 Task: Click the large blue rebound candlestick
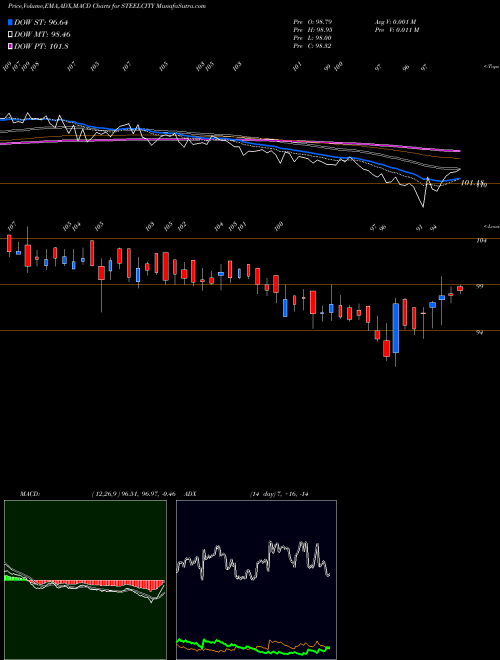396,328
